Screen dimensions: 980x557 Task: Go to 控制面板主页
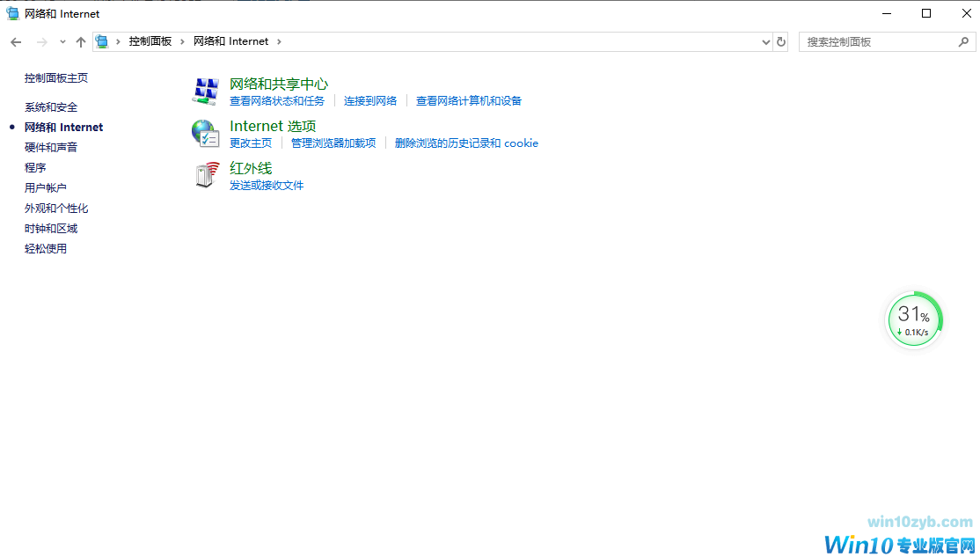click(56, 78)
